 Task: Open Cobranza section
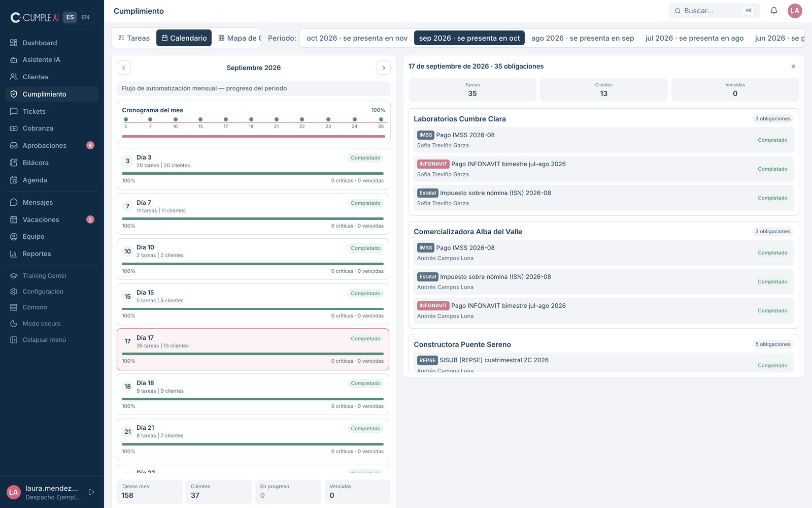tap(52, 129)
